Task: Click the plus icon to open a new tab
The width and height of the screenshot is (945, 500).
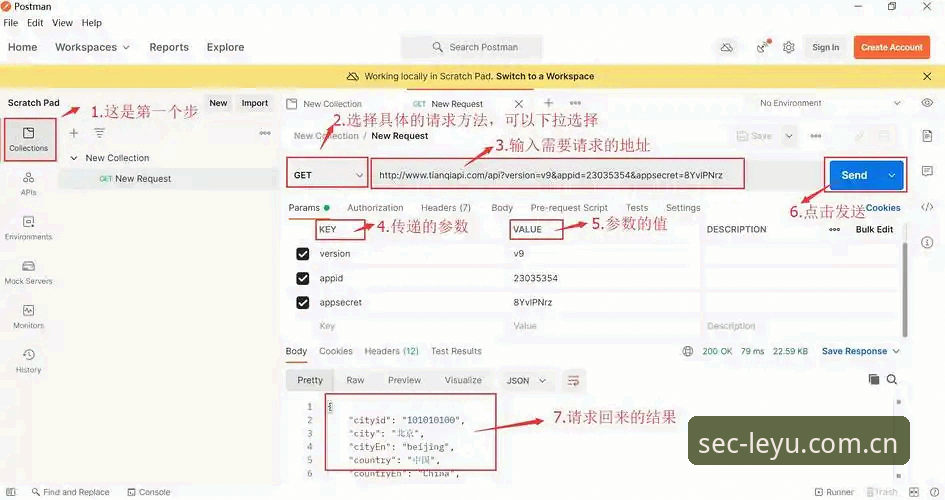Action: coord(548,103)
